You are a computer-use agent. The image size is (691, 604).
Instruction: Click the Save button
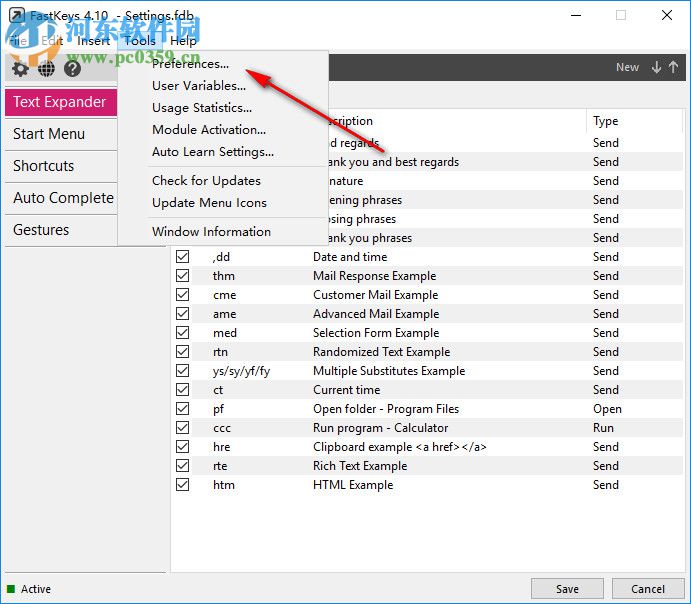pyautogui.click(x=567, y=589)
